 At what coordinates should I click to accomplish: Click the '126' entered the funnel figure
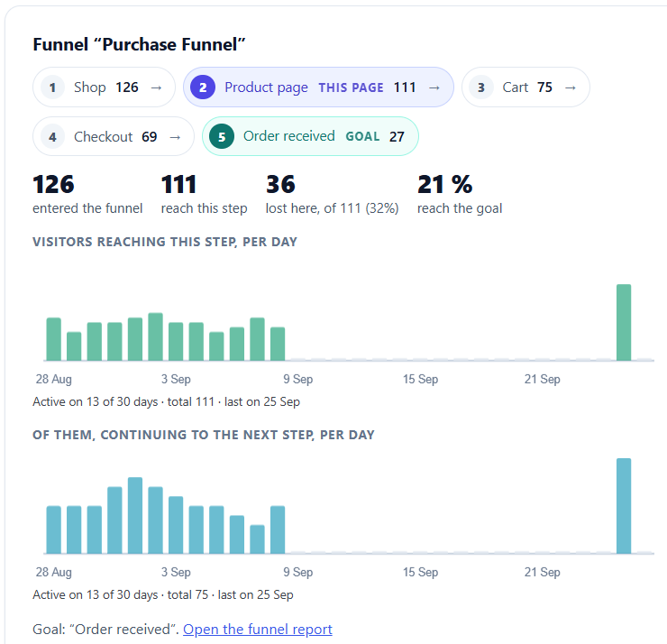pos(53,184)
